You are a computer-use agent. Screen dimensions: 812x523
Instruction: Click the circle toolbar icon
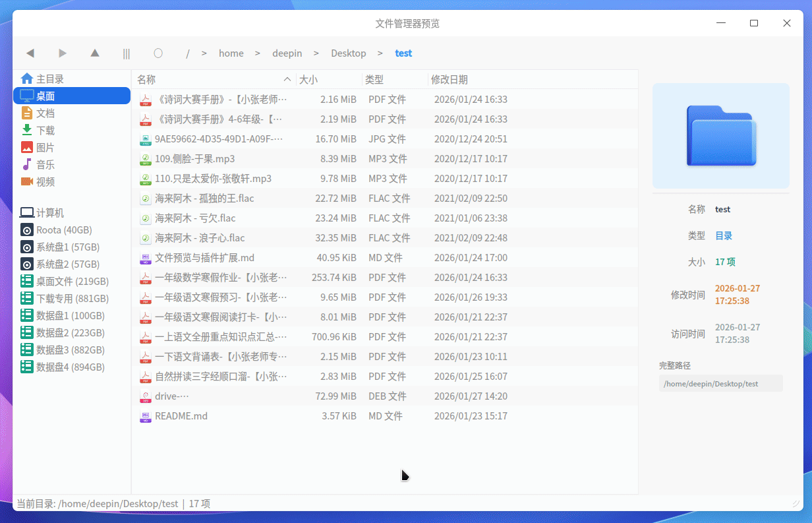pos(158,53)
